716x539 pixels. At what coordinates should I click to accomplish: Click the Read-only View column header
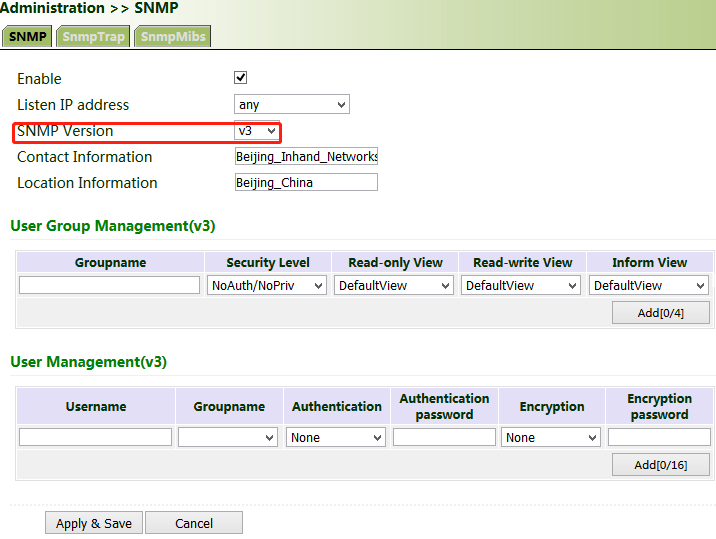tap(395, 263)
